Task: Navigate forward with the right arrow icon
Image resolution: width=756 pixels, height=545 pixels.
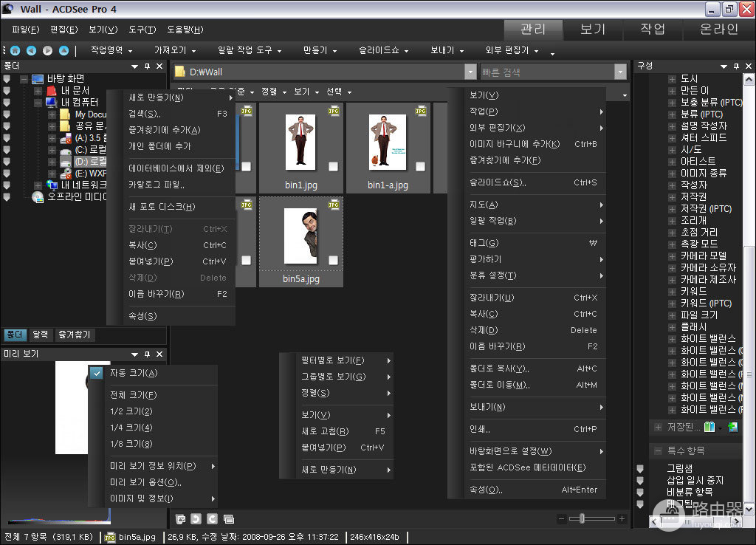Action: click(47, 51)
